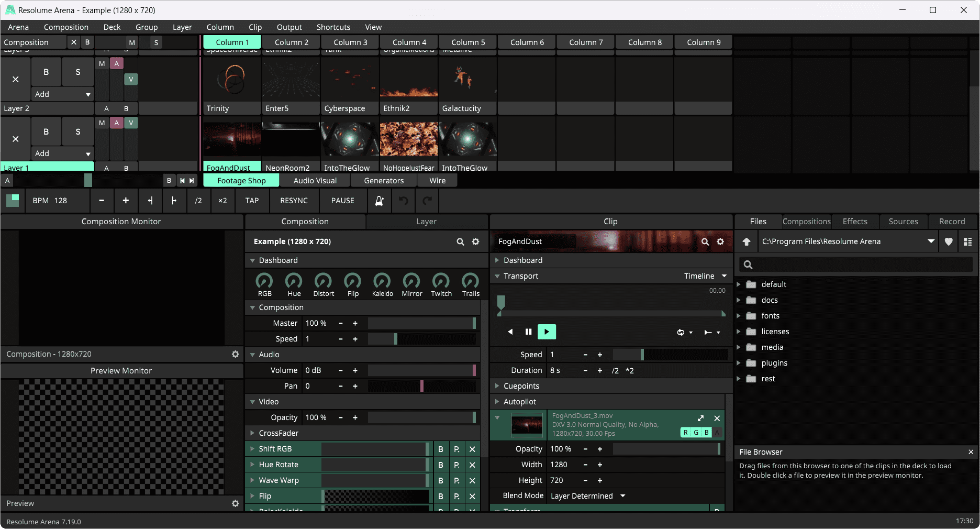Click the play forward button in Transport

click(547, 332)
